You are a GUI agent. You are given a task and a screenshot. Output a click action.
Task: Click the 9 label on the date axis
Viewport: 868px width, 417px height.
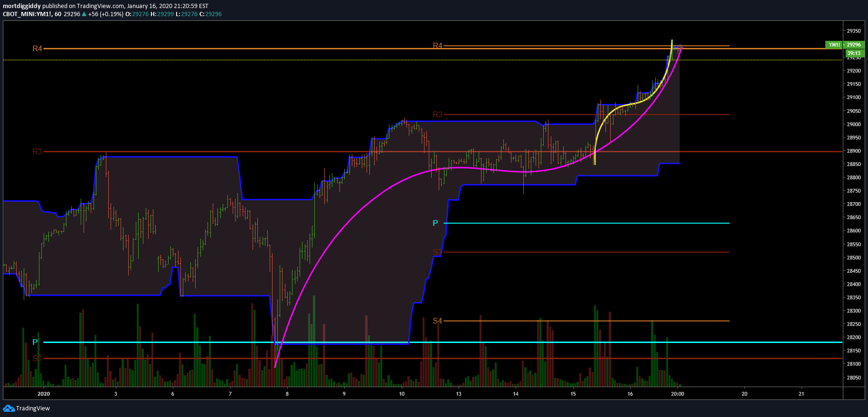point(344,394)
